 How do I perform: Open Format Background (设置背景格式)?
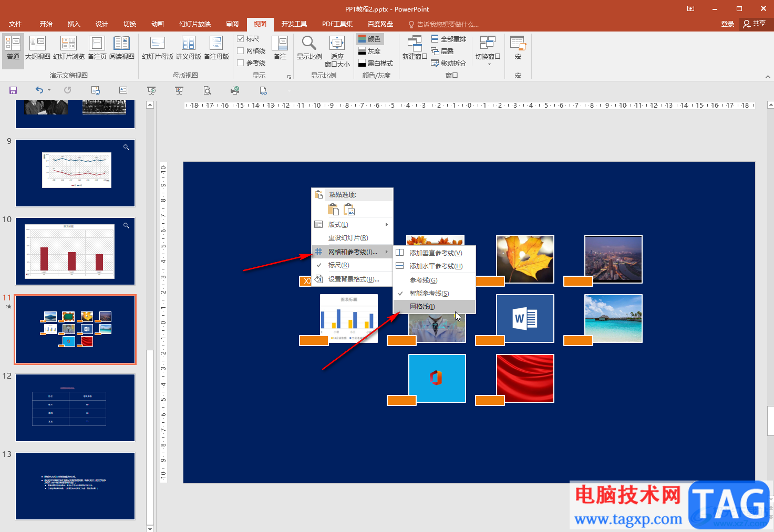352,279
